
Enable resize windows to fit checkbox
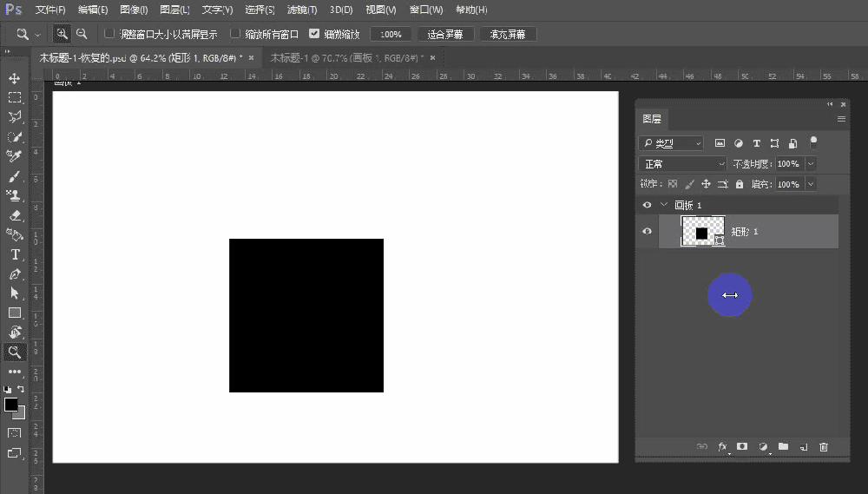click(x=109, y=34)
